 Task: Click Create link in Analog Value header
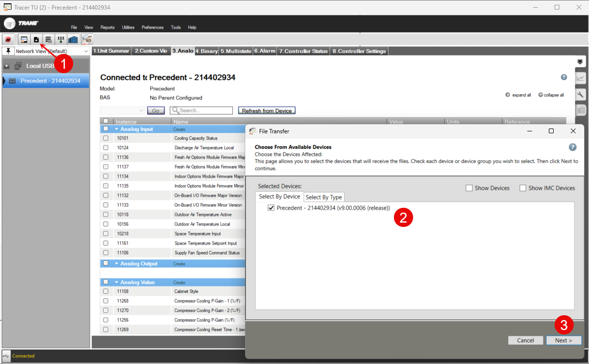point(179,282)
